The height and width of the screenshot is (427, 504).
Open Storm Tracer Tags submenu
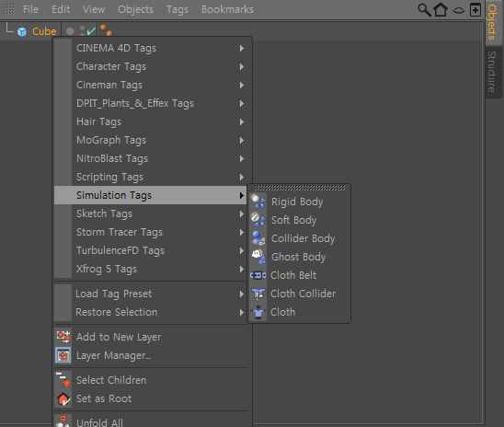point(151,232)
